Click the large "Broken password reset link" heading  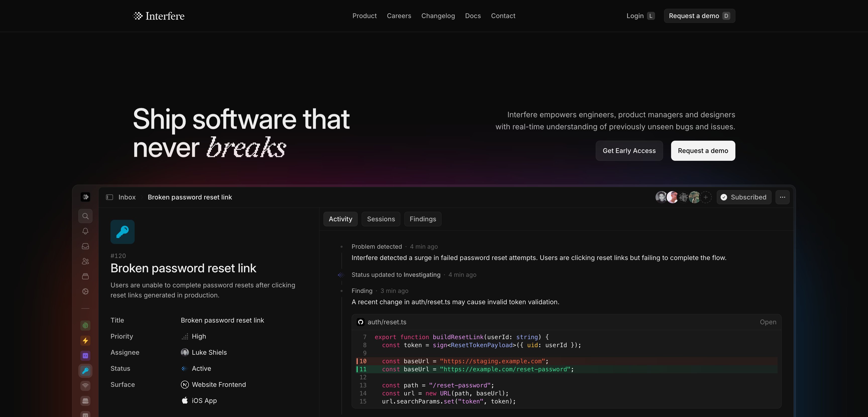click(183, 268)
